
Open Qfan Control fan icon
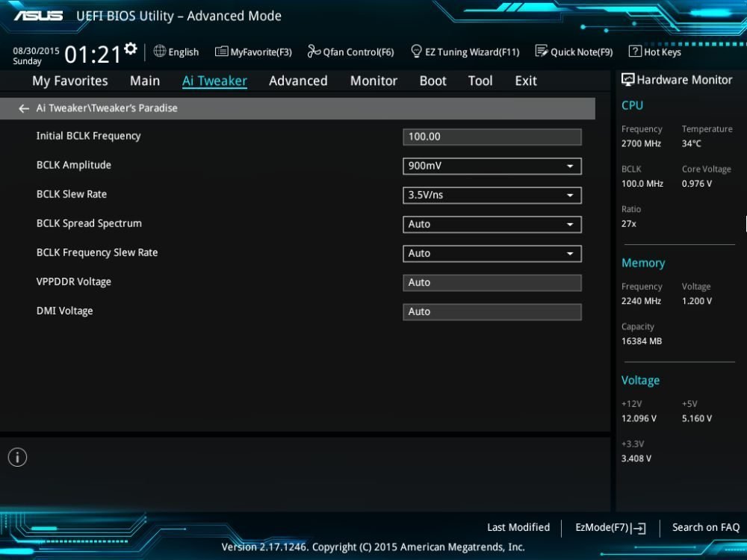[314, 51]
